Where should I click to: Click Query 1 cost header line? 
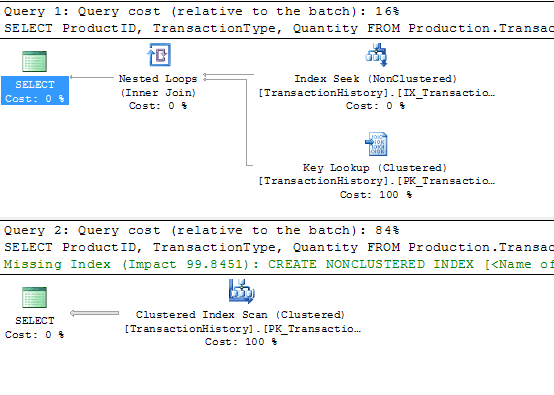[202, 11]
